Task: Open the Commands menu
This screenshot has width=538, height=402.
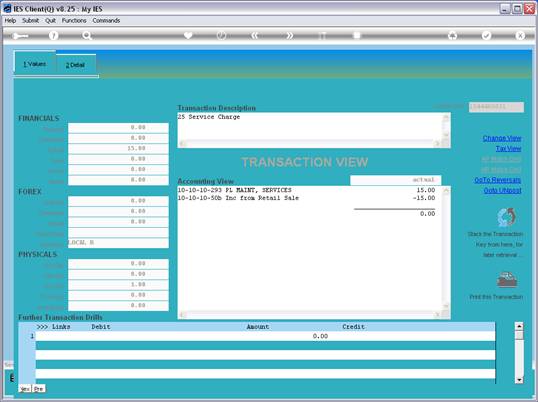Action: click(106, 21)
